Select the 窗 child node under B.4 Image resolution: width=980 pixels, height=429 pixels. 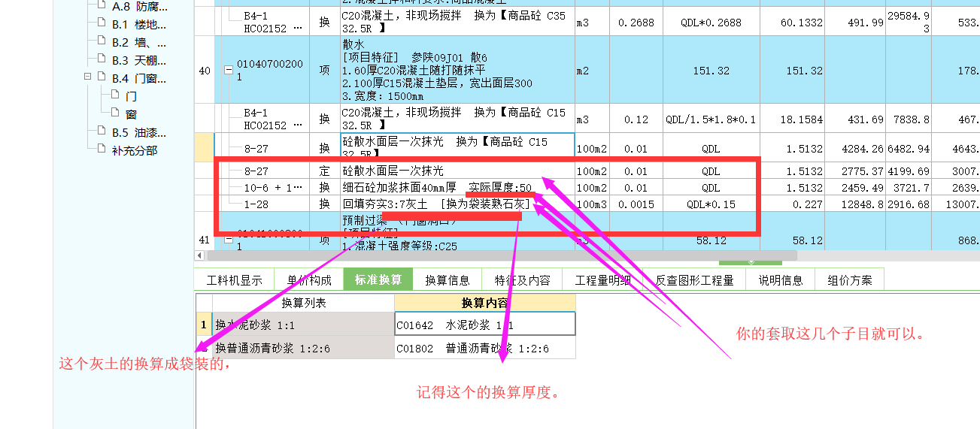pyautogui.click(x=132, y=114)
